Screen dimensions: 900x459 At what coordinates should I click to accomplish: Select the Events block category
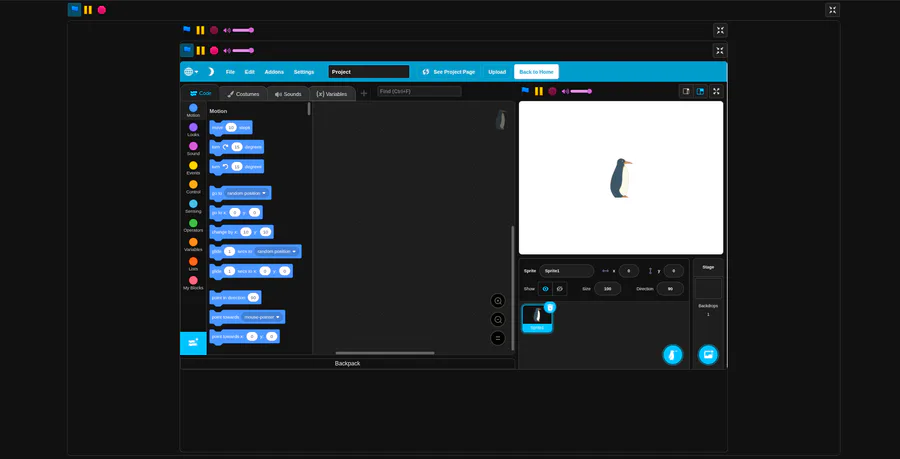point(193,168)
